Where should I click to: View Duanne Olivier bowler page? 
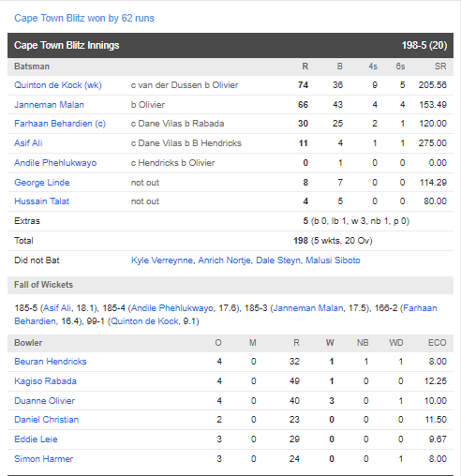[x=44, y=401]
